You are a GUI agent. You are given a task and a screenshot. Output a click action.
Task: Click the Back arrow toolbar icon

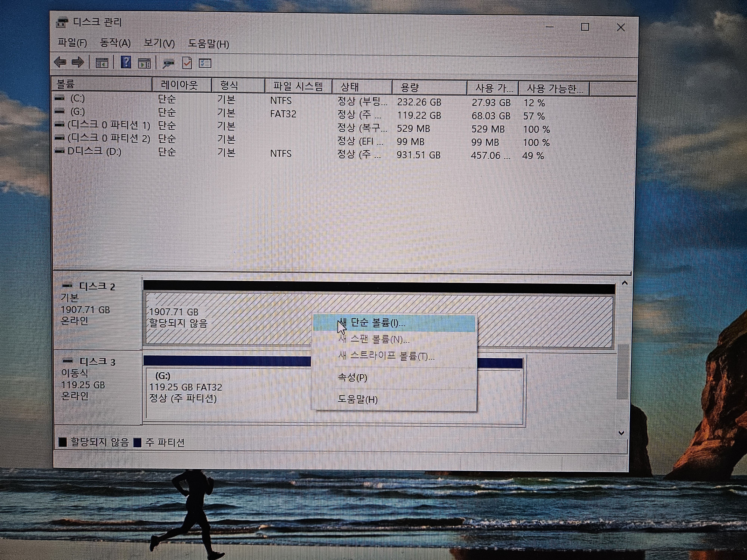tap(61, 63)
